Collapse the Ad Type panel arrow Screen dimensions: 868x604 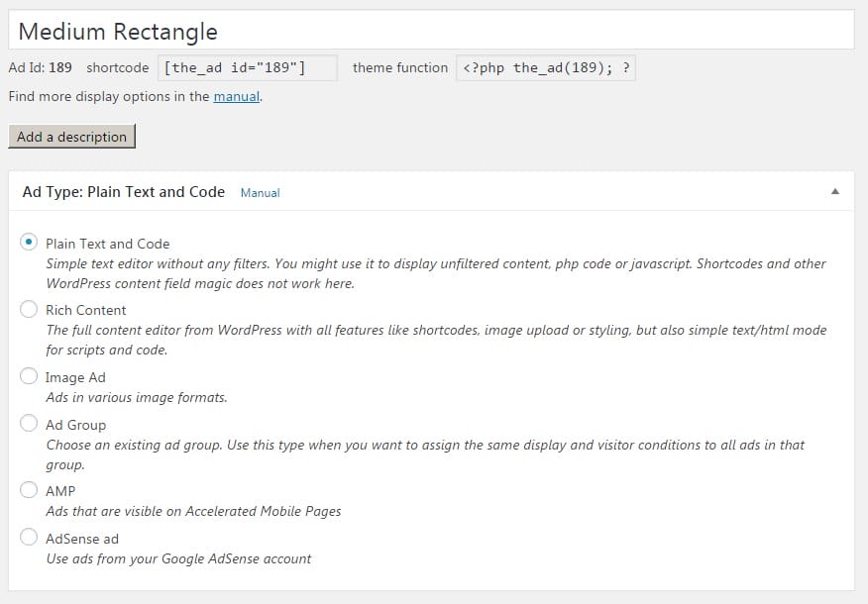click(834, 191)
